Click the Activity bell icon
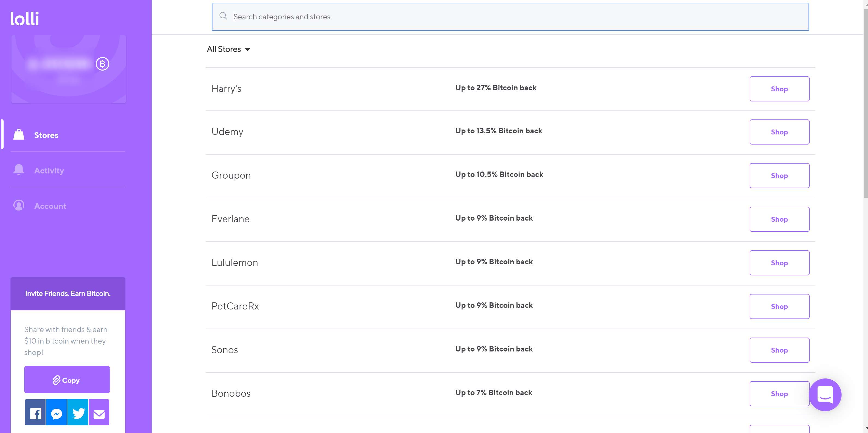 pyautogui.click(x=19, y=170)
